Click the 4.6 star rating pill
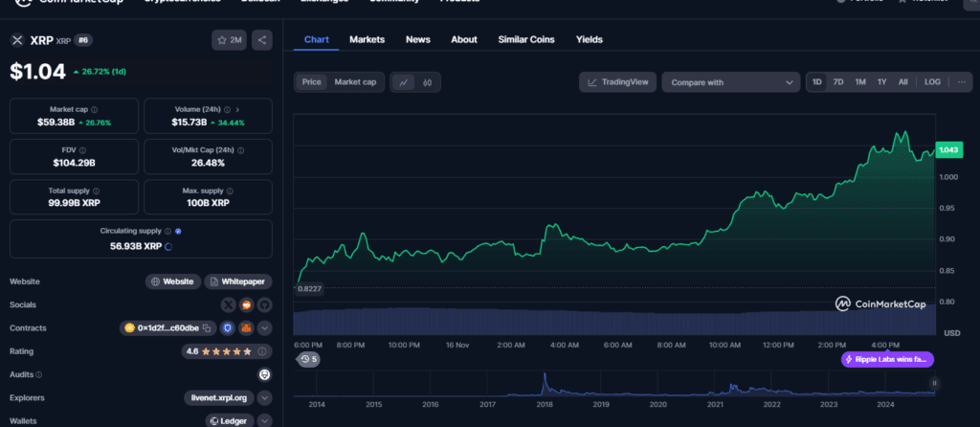The height and width of the screenshot is (427, 980). pos(227,351)
